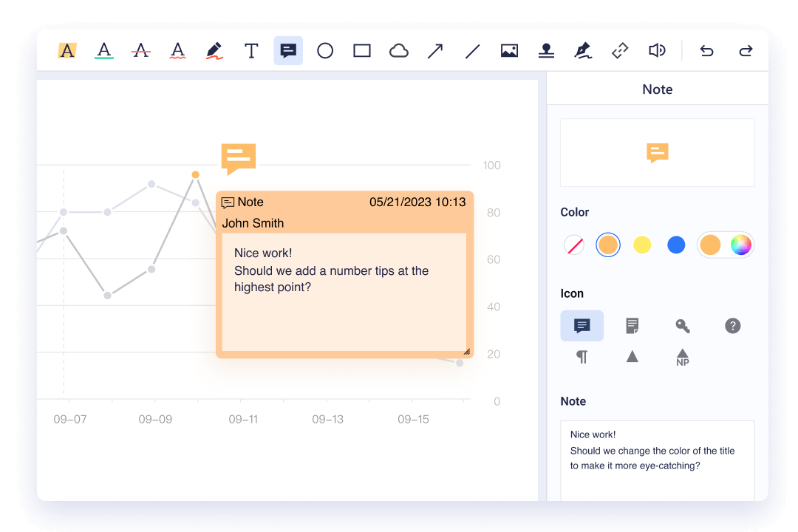Set note icon to key
The image size is (798, 532).
[682, 326]
